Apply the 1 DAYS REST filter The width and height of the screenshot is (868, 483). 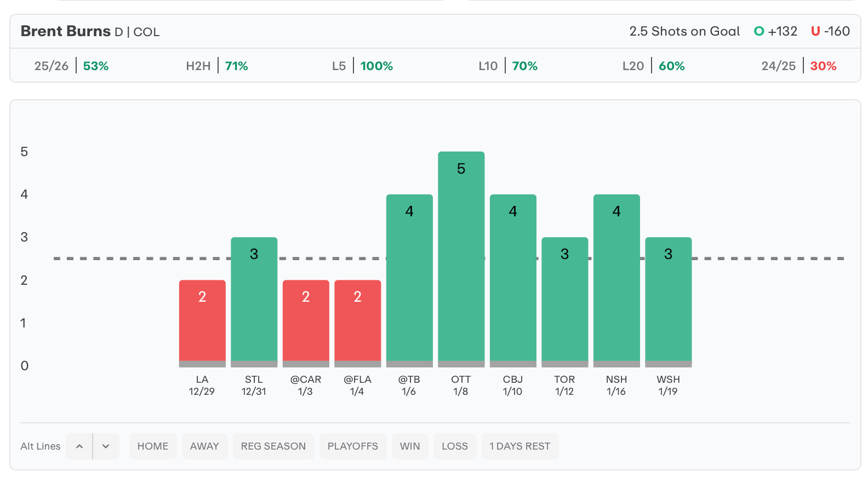(x=519, y=446)
